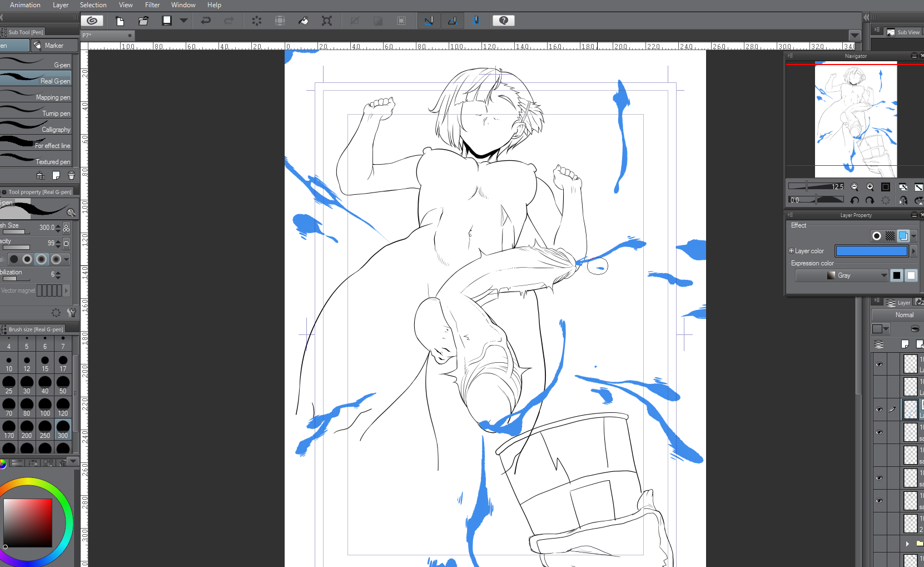
Task: Click the Open file folder icon
Action: point(143,21)
